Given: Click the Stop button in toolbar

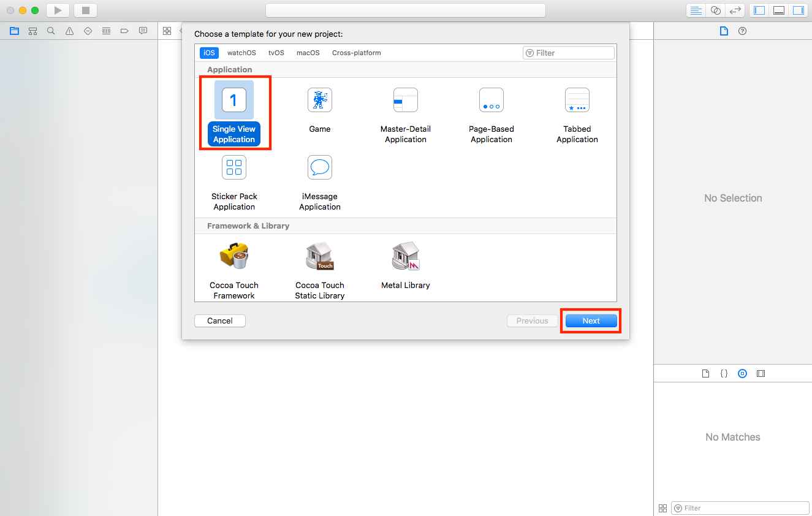Looking at the screenshot, I should (x=85, y=10).
